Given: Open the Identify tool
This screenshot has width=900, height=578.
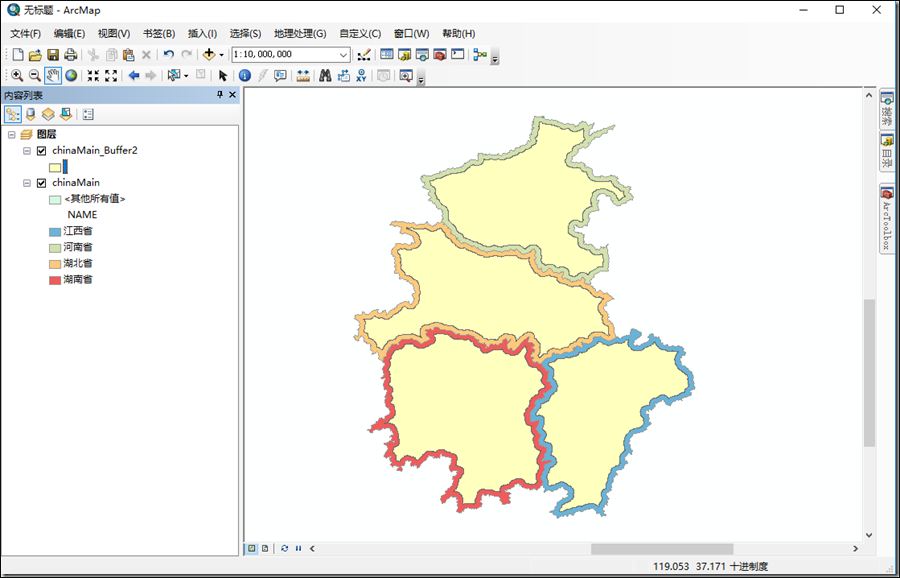Looking at the screenshot, I should 244,75.
